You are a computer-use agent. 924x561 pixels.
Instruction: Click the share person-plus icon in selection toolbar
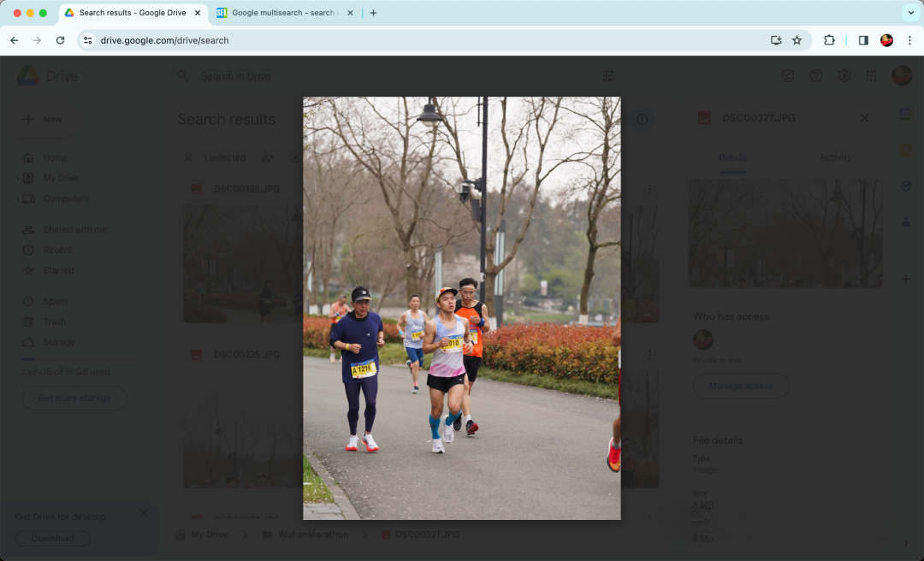point(268,157)
